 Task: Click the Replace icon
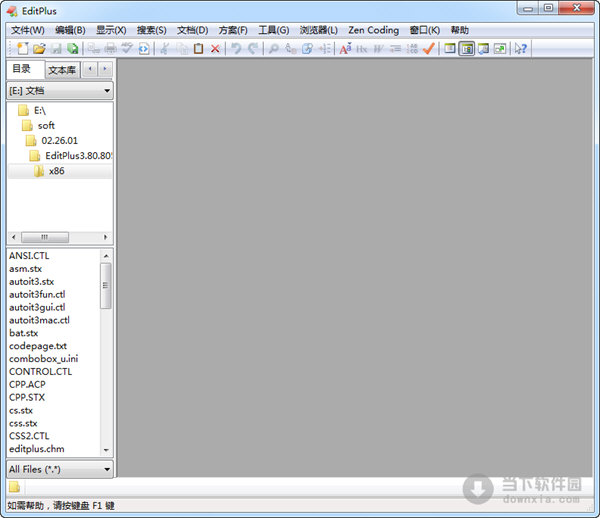click(290, 49)
